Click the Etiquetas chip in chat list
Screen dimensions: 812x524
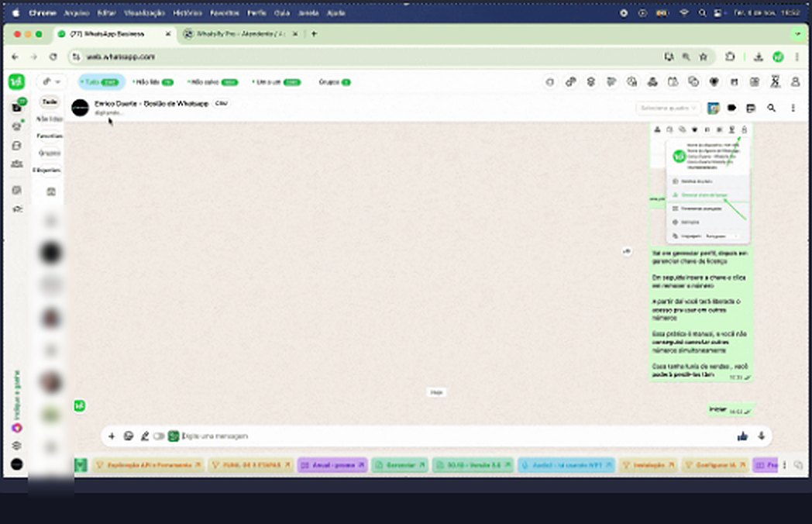point(47,170)
